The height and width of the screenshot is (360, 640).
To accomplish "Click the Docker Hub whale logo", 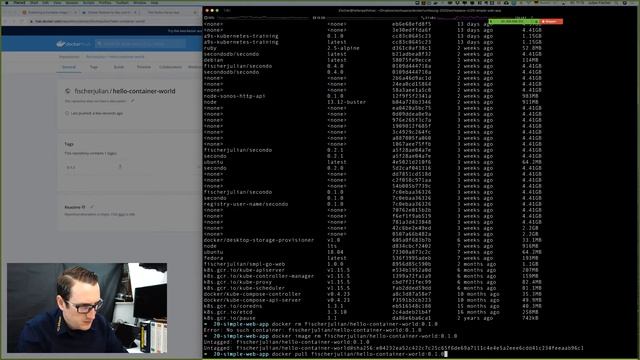I will [61, 44].
